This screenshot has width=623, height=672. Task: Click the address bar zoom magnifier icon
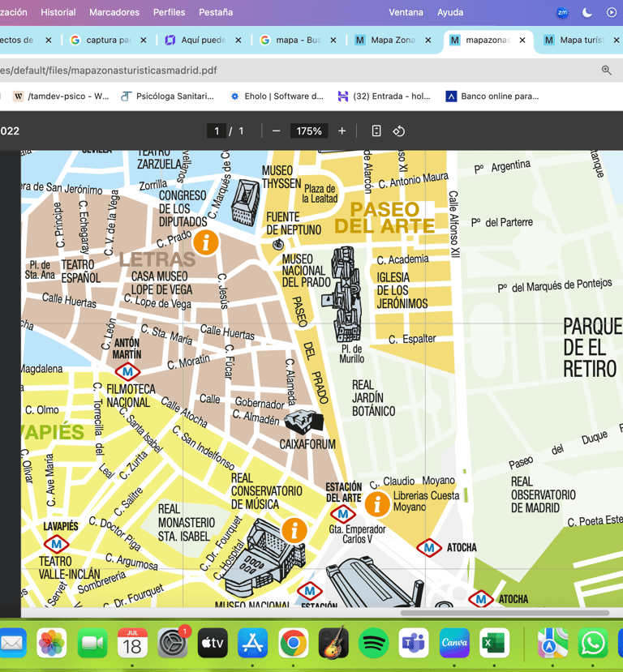click(606, 71)
